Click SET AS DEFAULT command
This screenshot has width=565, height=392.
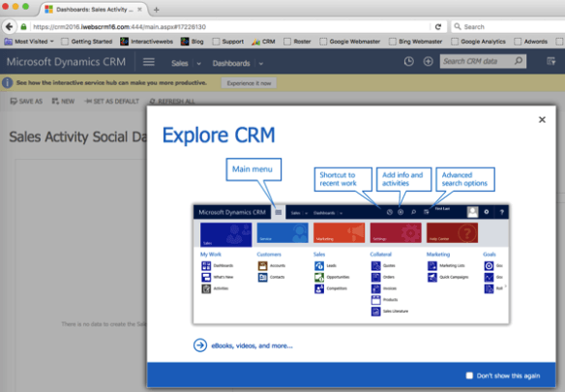(x=111, y=102)
